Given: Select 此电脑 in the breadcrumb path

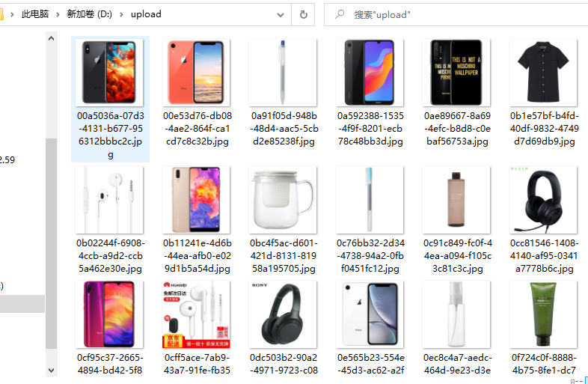Looking at the screenshot, I should tap(35, 14).
